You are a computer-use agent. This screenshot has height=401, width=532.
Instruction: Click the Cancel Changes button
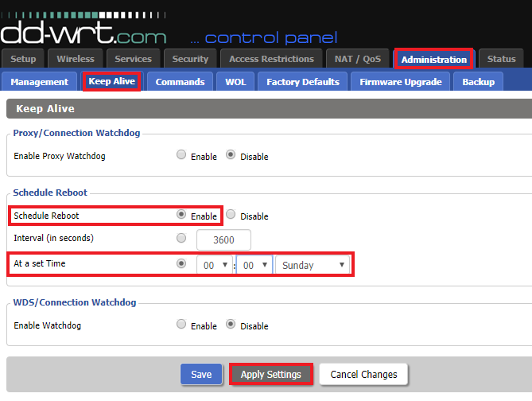363,374
